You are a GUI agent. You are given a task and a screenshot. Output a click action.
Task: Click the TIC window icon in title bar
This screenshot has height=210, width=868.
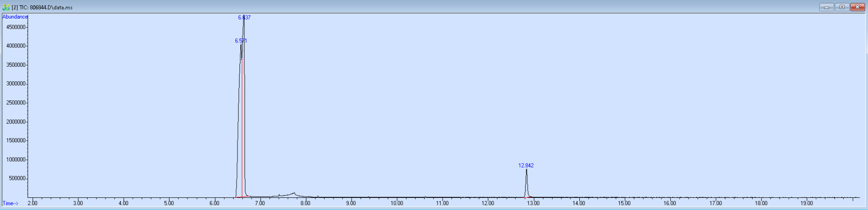(x=6, y=7)
